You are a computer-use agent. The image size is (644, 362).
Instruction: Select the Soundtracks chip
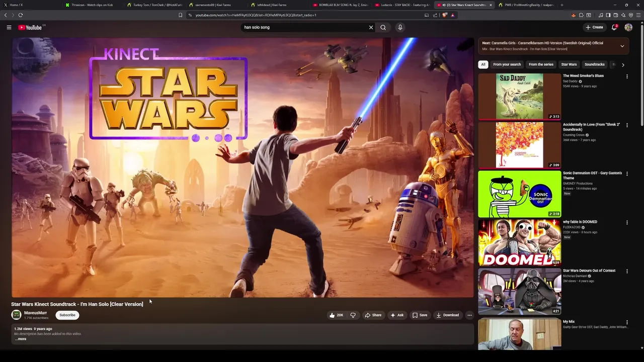coord(594,64)
